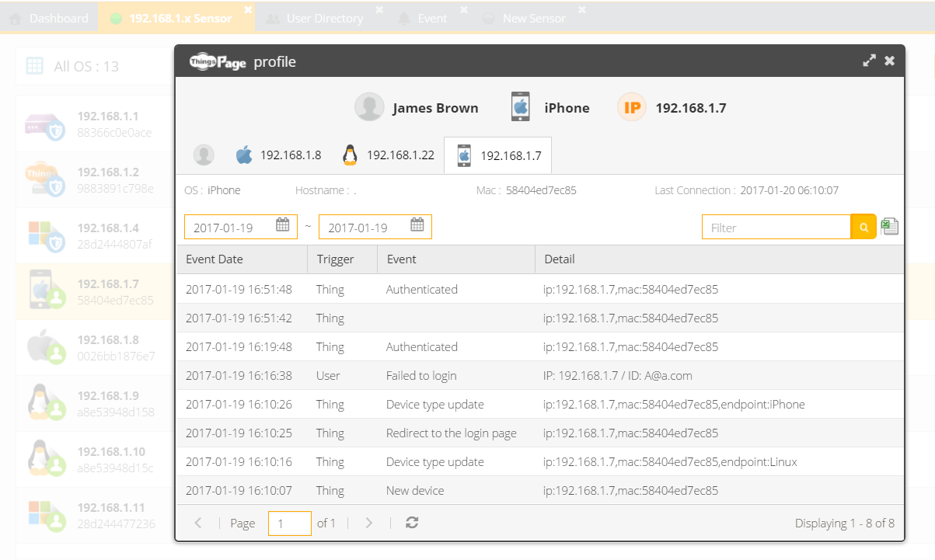This screenshot has height=560, width=935.
Task: Select the 16:10:16 Device type update row
Action: click(x=540, y=461)
